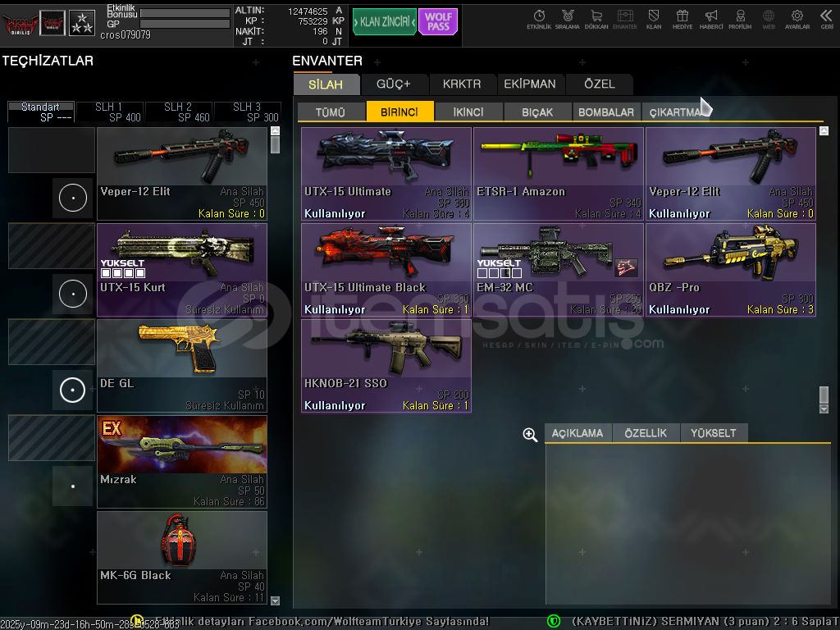The width and height of the screenshot is (840, 630).
Task: Open the Klan Zinciri button
Action: click(x=384, y=22)
